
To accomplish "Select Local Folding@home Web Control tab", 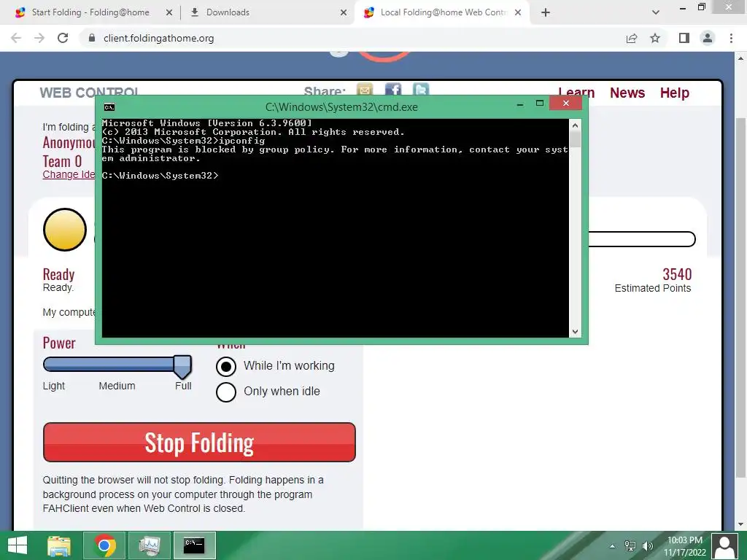I will pyautogui.click(x=443, y=12).
